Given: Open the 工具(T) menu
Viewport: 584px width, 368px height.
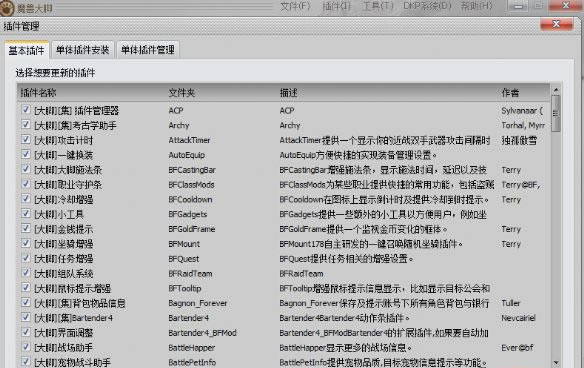Looking at the screenshot, I should [x=378, y=6].
